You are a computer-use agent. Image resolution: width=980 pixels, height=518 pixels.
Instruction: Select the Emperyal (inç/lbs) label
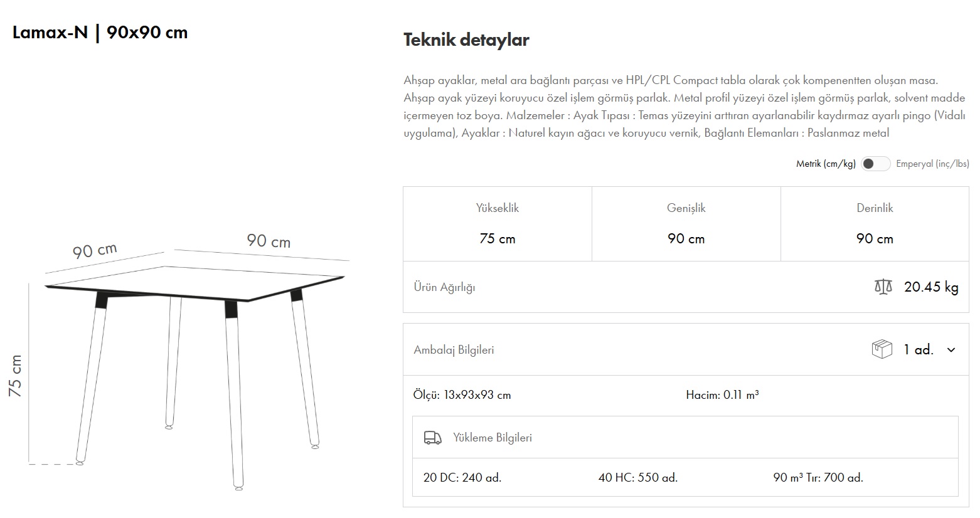pyautogui.click(x=932, y=164)
